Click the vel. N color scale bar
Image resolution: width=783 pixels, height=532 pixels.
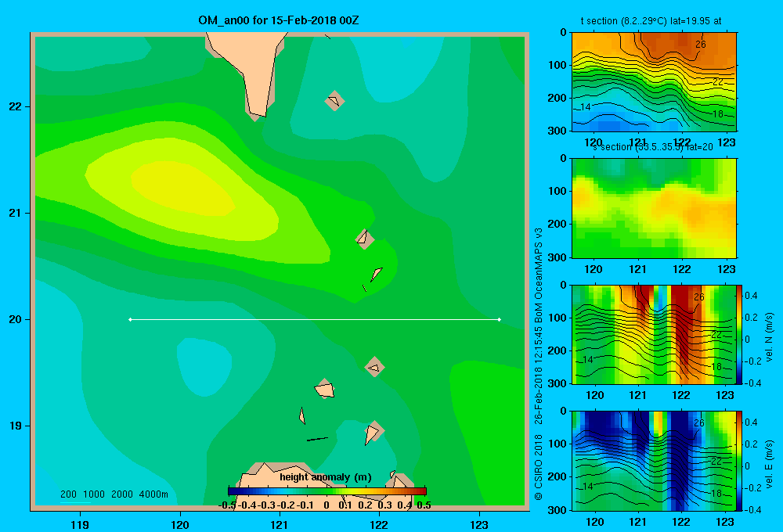pyautogui.click(x=739, y=334)
